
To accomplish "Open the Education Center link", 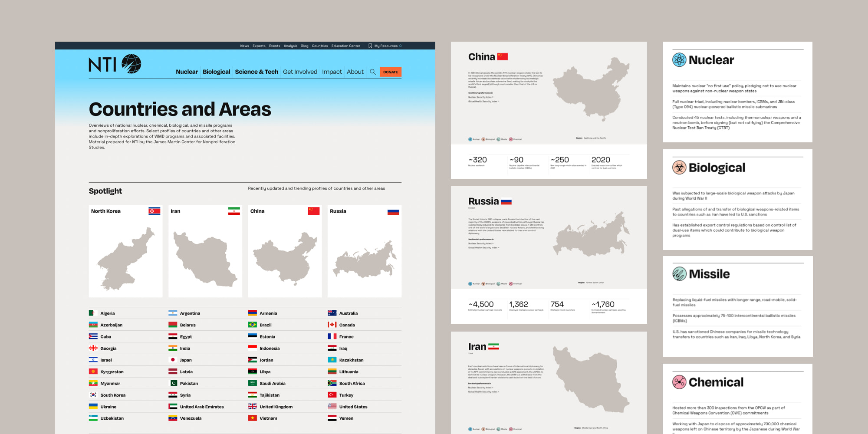I will [x=346, y=46].
